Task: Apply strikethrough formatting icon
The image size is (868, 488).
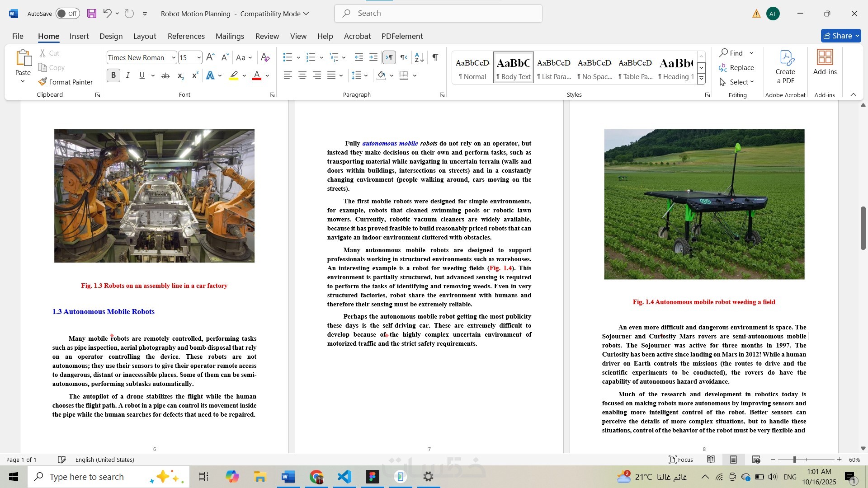Action: (165, 75)
